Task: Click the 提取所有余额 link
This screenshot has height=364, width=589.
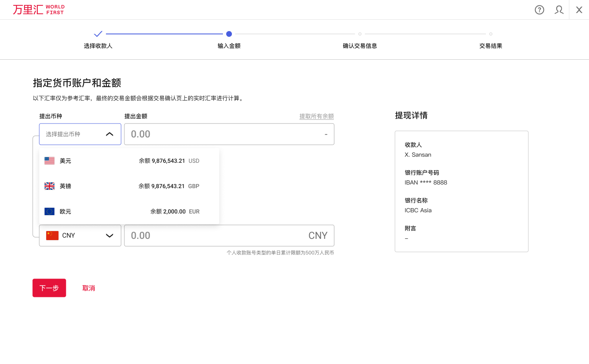Action: 316,116
